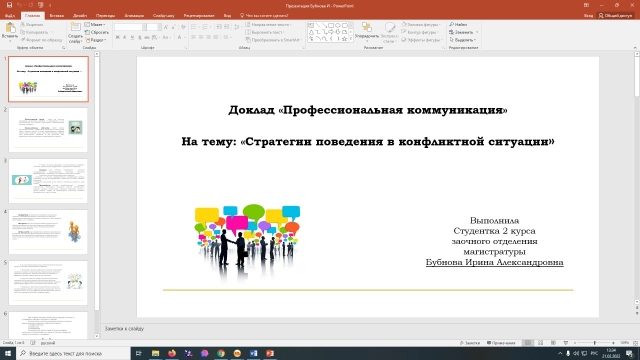
Task: Decrease list indent level
Action: point(219,27)
